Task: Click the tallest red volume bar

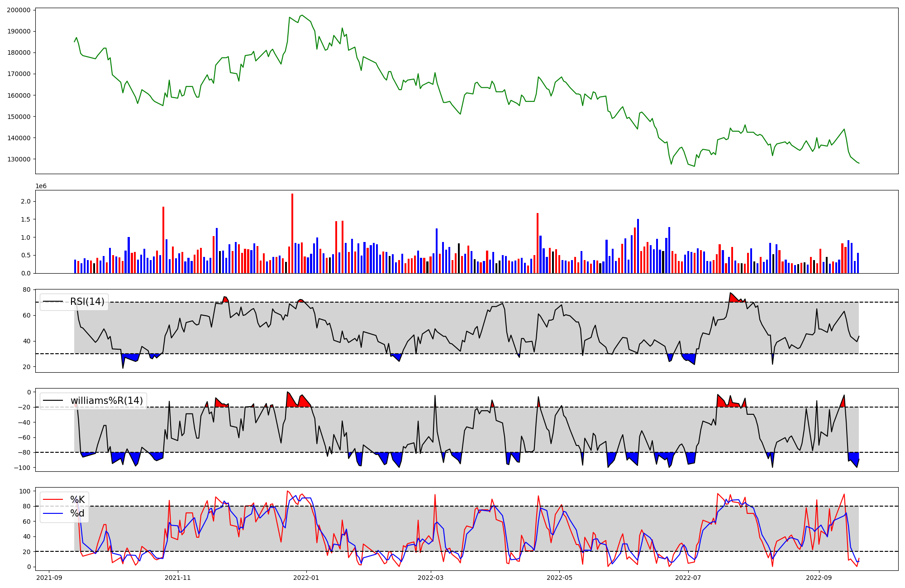Action: coord(292,233)
